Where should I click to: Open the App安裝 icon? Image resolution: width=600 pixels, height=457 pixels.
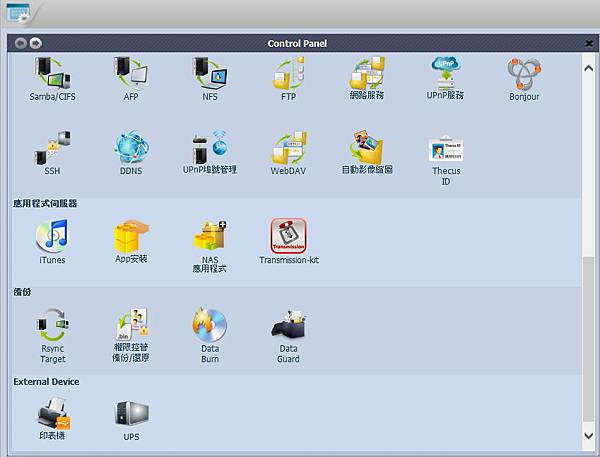(x=131, y=242)
